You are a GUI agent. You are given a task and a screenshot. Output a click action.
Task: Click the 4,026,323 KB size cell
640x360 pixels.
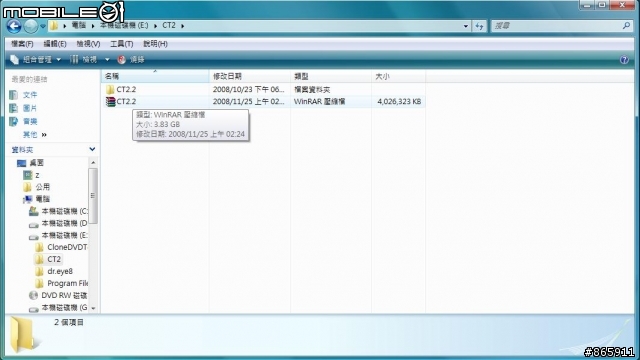pyautogui.click(x=399, y=102)
